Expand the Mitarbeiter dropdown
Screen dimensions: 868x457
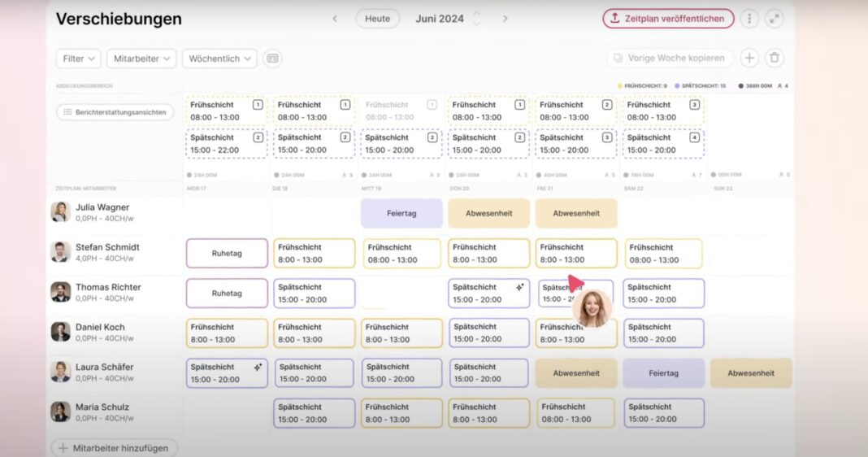[141, 59]
